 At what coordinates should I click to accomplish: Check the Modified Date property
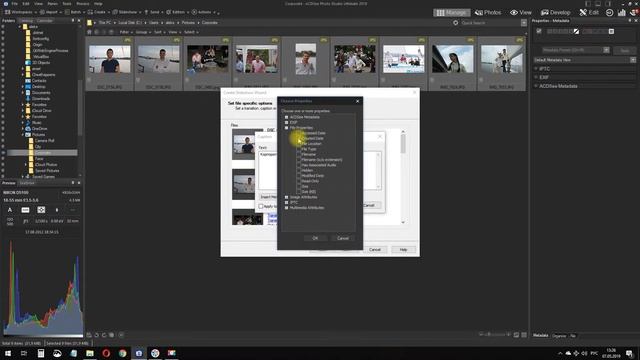point(299,176)
